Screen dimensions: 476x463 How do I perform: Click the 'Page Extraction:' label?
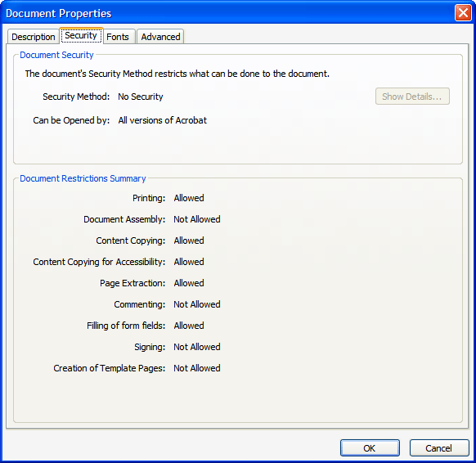point(132,283)
